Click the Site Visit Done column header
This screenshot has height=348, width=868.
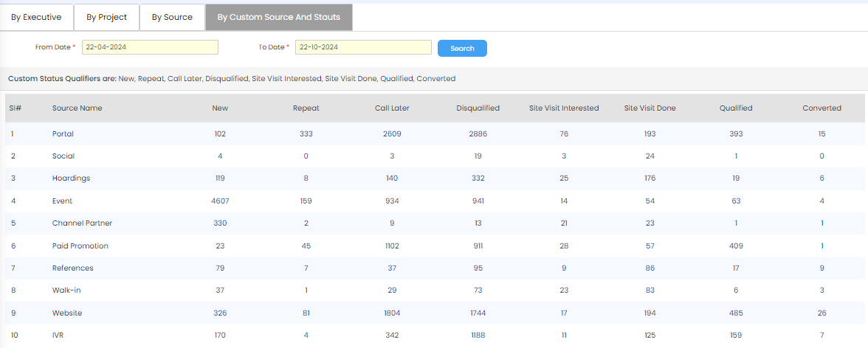tap(650, 108)
